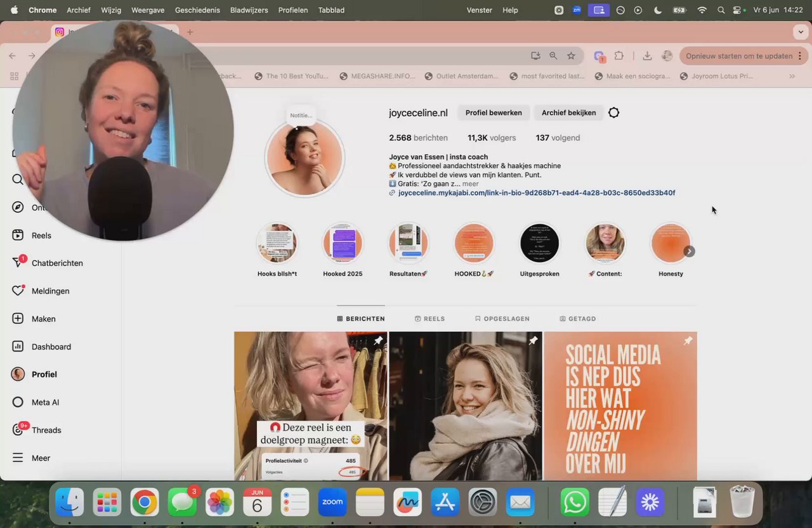Open Meta AI in sidebar
This screenshot has width=812, height=528.
(x=36, y=402)
